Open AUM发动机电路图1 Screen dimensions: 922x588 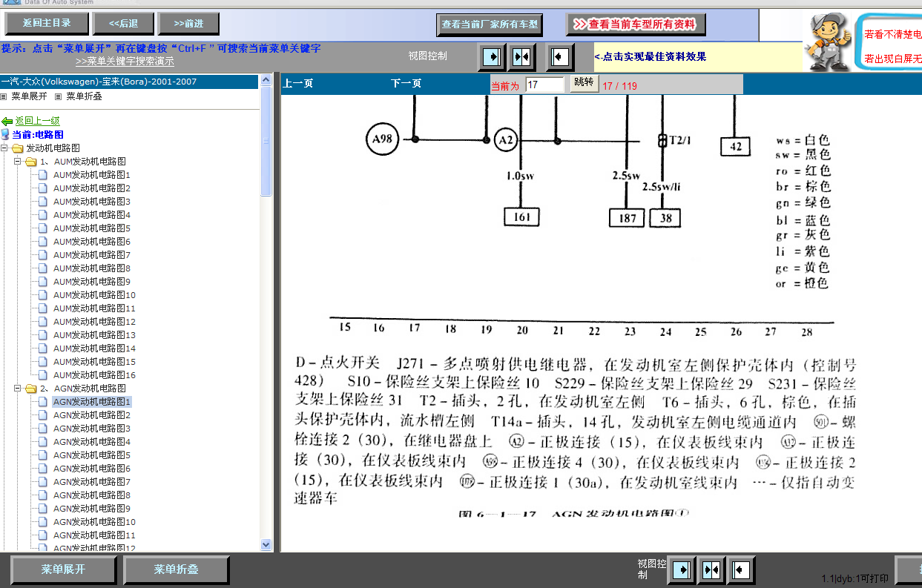[91, 175]
